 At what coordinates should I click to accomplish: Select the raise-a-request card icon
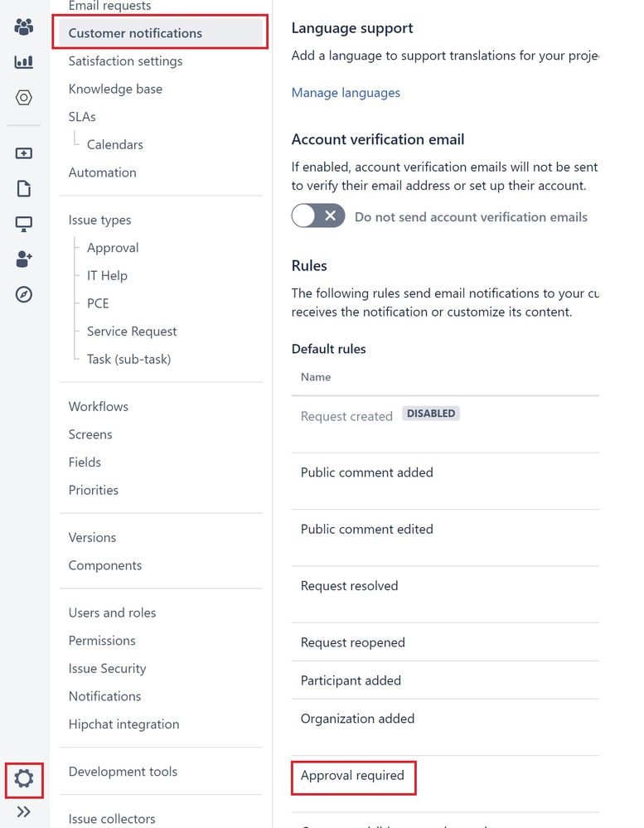click(x=24, y=153)
